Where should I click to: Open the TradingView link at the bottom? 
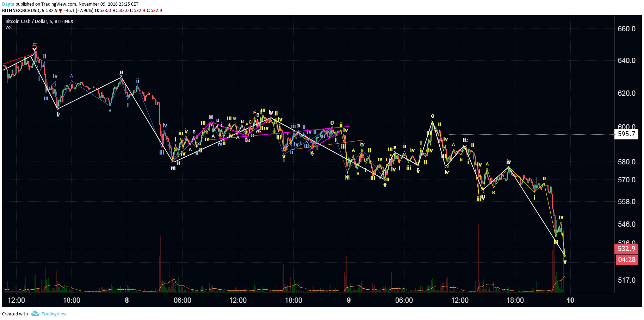click(54, 314)
